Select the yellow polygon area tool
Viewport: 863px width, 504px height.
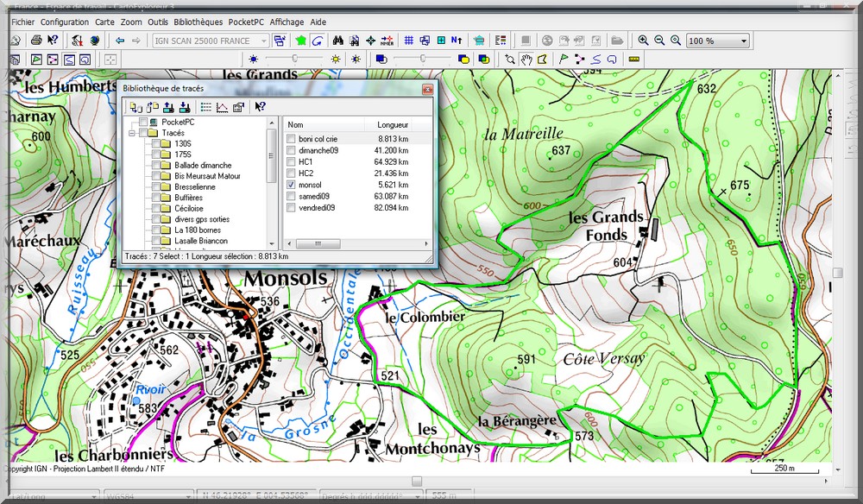click(x=542, y=59)
